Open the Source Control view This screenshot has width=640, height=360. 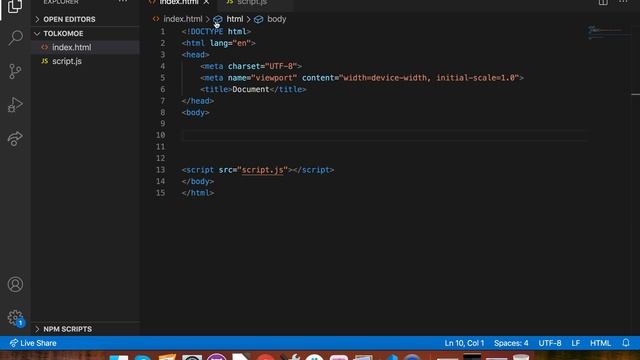(15, 71)
